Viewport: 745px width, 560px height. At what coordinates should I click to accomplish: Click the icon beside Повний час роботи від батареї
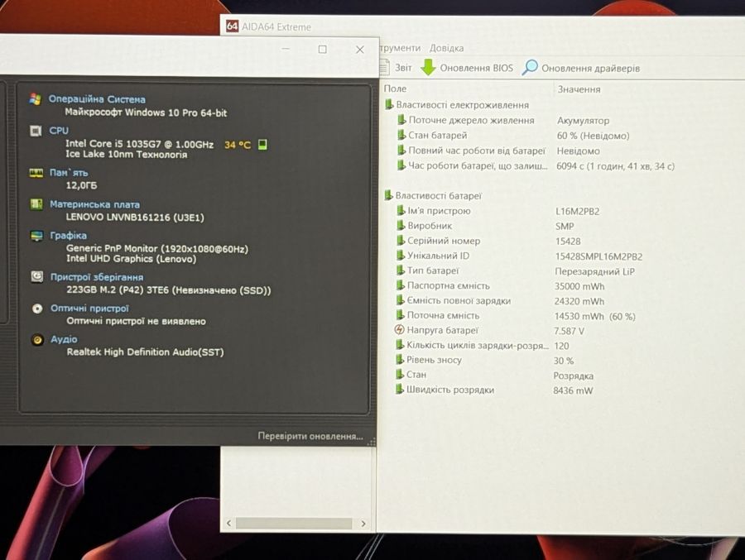pyautogui.click(x=401, y=150)
